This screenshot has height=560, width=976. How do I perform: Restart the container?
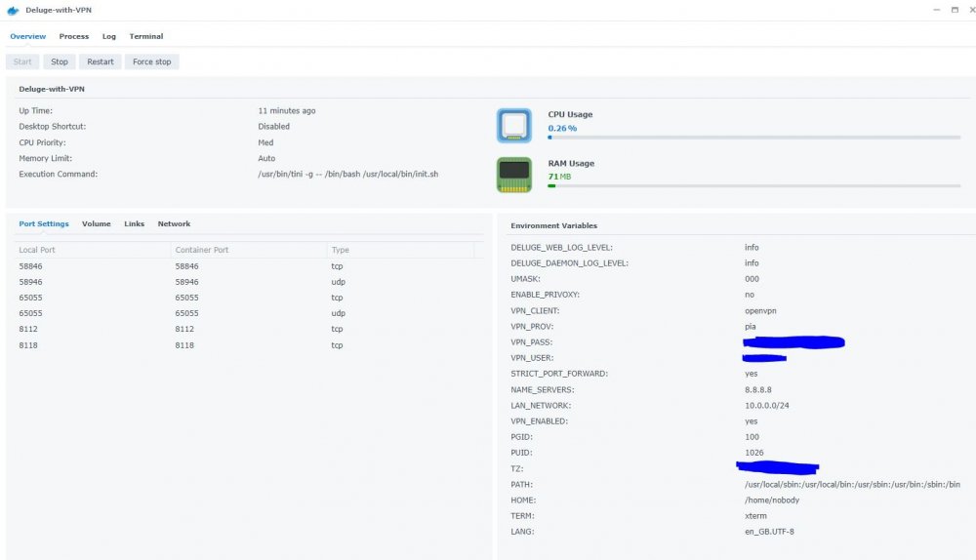[x=101, y=61]
